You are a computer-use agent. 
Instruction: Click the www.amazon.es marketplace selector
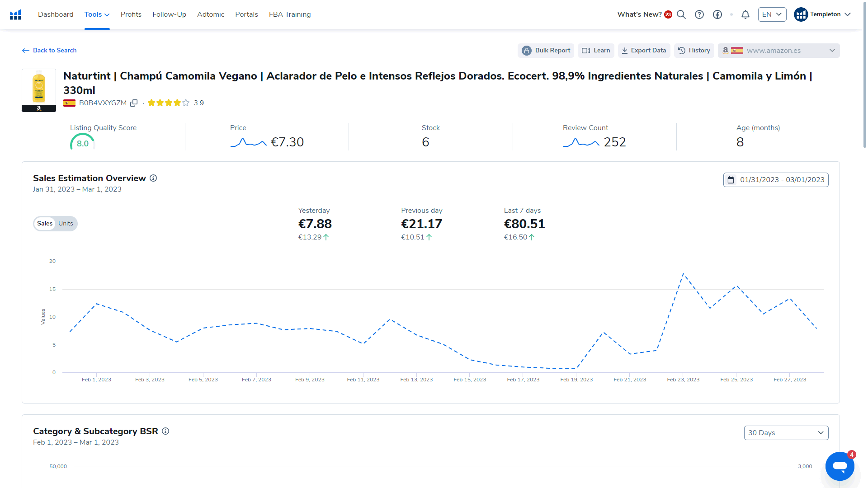(779, 50)
